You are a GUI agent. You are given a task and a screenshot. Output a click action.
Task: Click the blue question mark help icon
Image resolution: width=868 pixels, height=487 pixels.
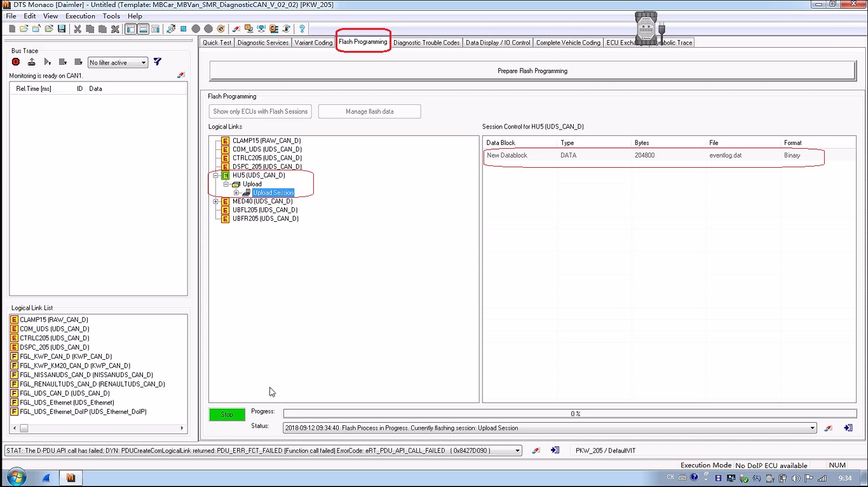pyautogui.click(x=302, y=29)
